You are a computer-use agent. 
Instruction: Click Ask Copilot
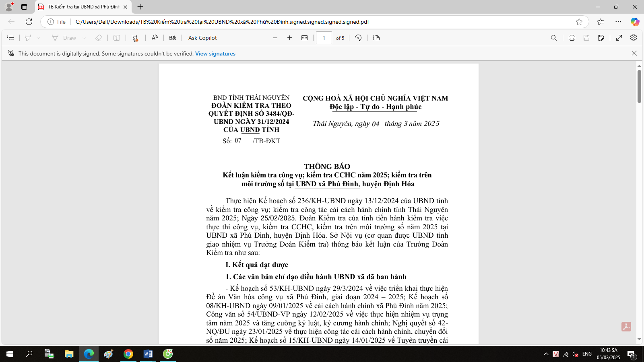point(202,38)
